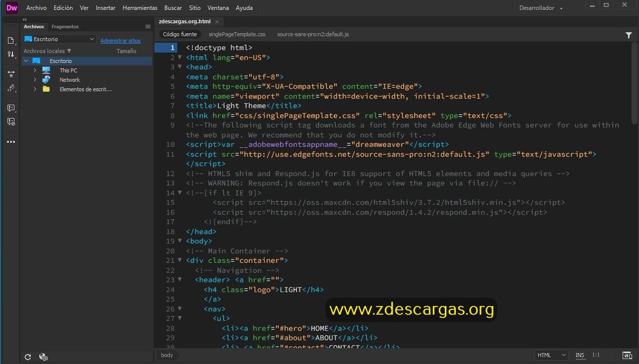Open the three-dots more tools icon

pyautogui.click(x=11, y=142)
